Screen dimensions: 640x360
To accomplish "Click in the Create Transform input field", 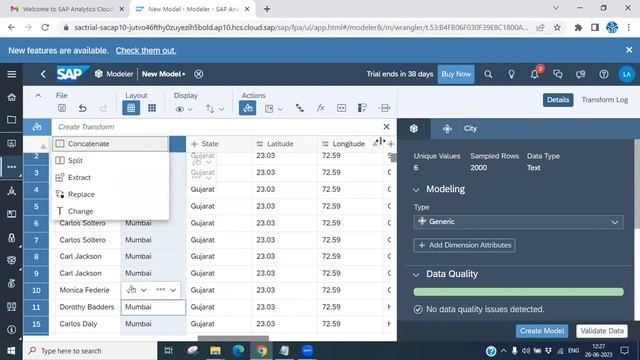I will [216, 127].
